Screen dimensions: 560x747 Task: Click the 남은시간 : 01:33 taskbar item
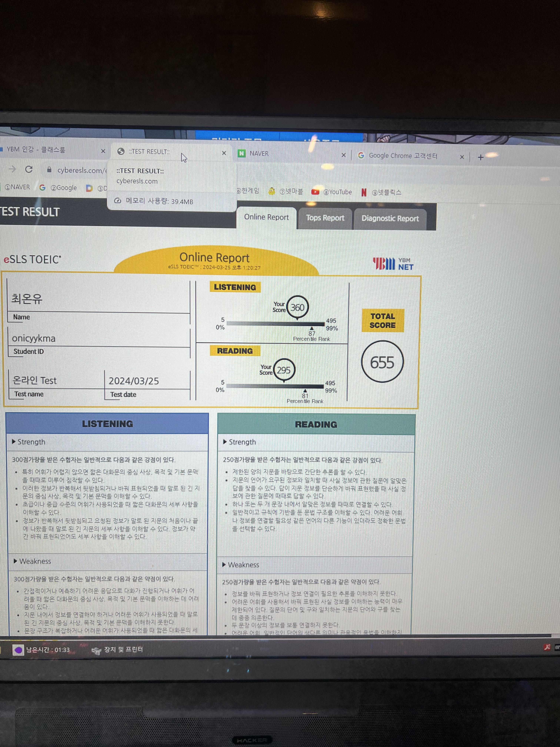coord(41,650)
